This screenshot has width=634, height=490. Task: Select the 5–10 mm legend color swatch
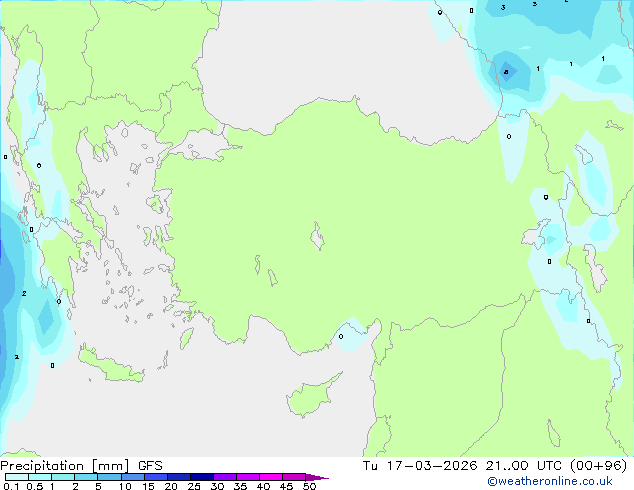(109, 477)
